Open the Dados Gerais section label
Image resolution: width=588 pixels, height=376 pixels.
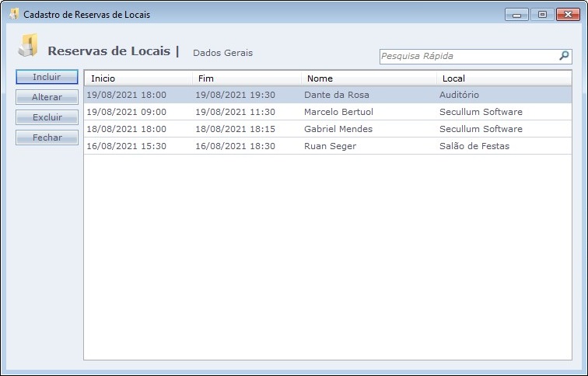pos(222,53)
